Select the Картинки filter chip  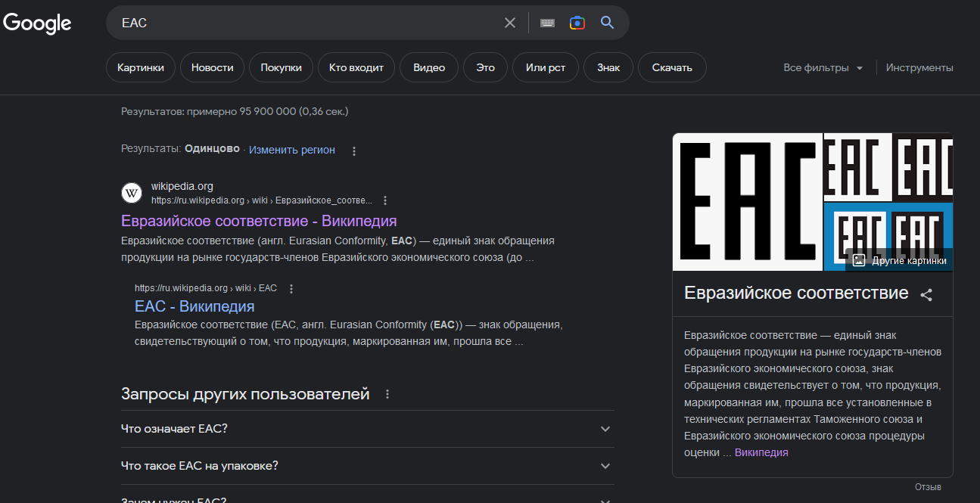click(141, 67)
